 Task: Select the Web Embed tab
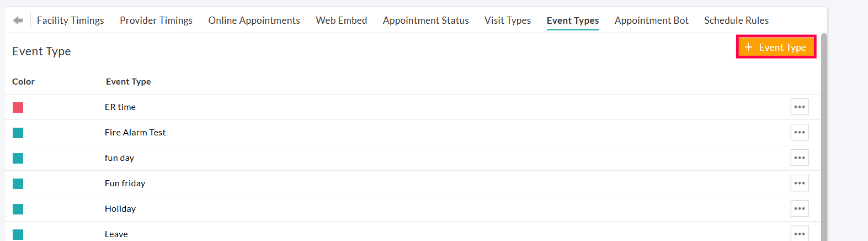coord(341,20)
